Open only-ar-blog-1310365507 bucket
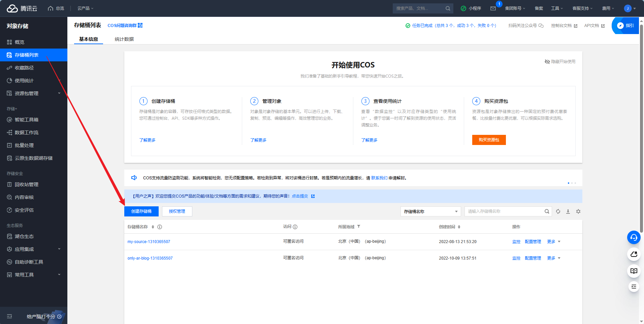 (x=150, y=258)
